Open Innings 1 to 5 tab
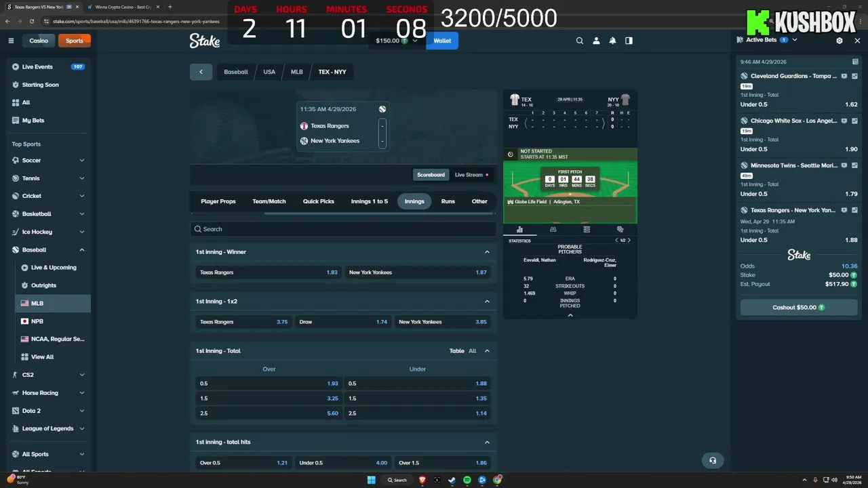Screen dimensions: 868x488 pos(370,201)
